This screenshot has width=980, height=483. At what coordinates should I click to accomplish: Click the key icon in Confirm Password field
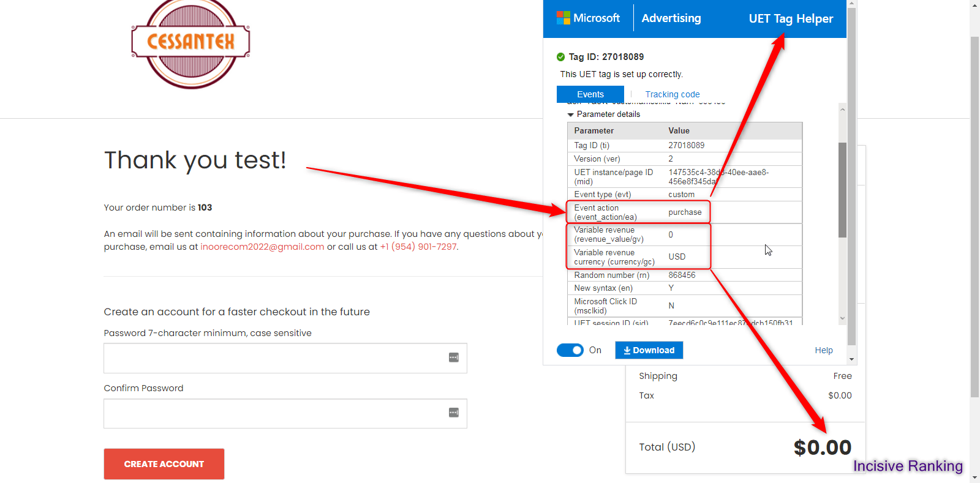pos(453,413)
